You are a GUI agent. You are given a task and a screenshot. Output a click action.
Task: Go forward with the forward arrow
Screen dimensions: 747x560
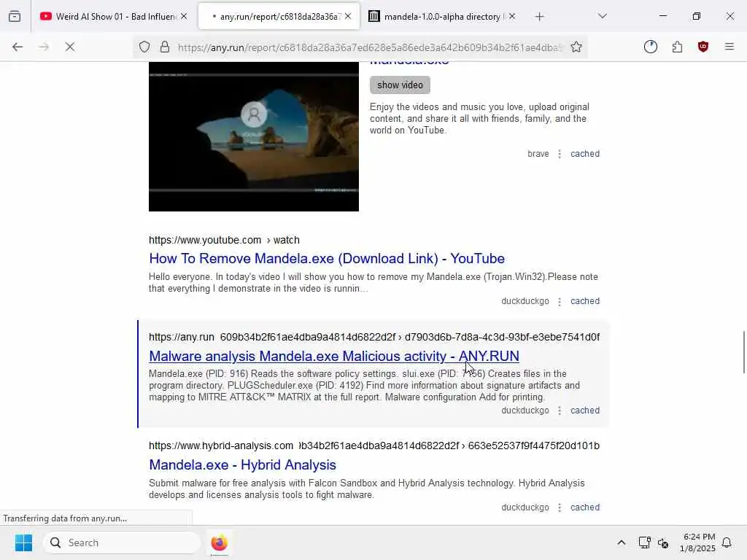tap(44, 47)
